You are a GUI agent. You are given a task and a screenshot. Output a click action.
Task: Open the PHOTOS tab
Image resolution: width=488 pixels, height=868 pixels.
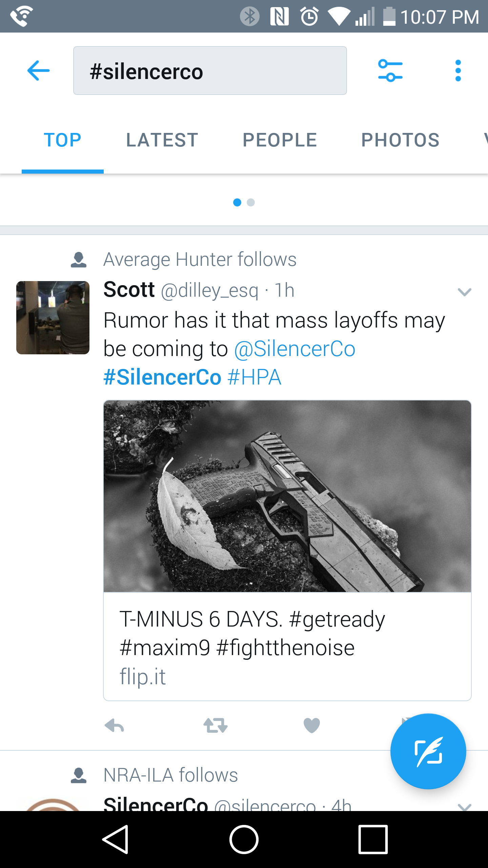(401, 140)
